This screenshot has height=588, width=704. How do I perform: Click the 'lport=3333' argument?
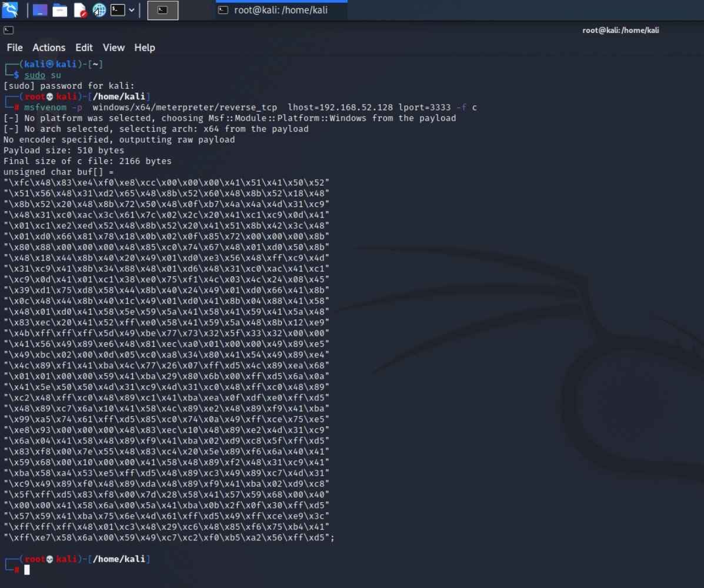click(424, 107)
